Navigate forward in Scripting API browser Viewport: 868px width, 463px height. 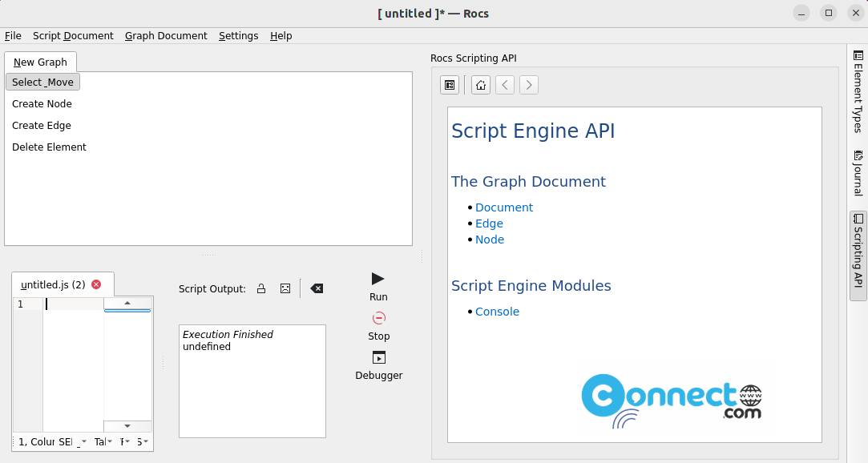[529, 85]
